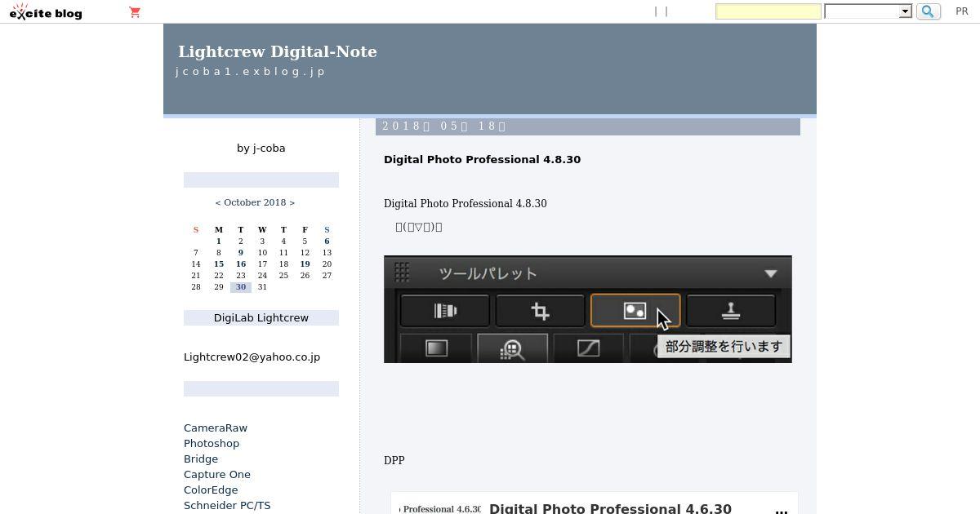Screen dimensions: 980x514
Task: Open post title Digital Photo Professional 4.8.30
Action: pyautogui.click(x=482, y=160)
